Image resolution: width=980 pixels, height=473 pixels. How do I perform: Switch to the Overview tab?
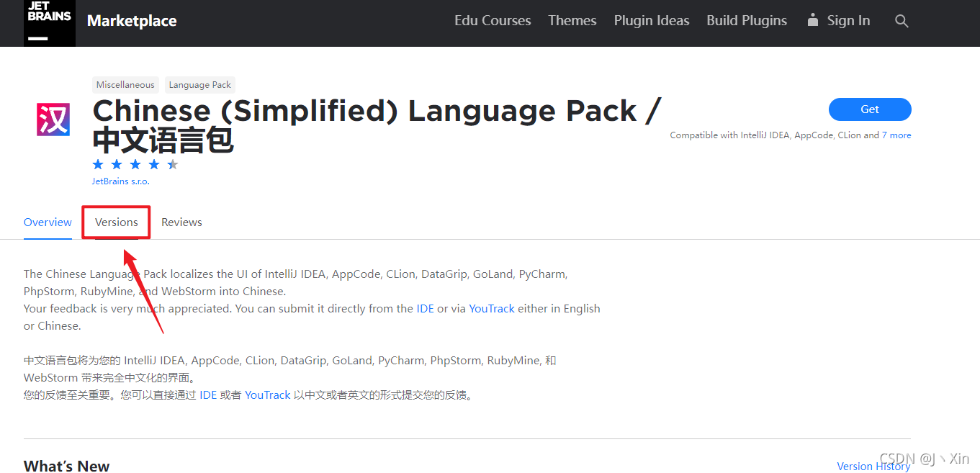(x=48, y=222)
